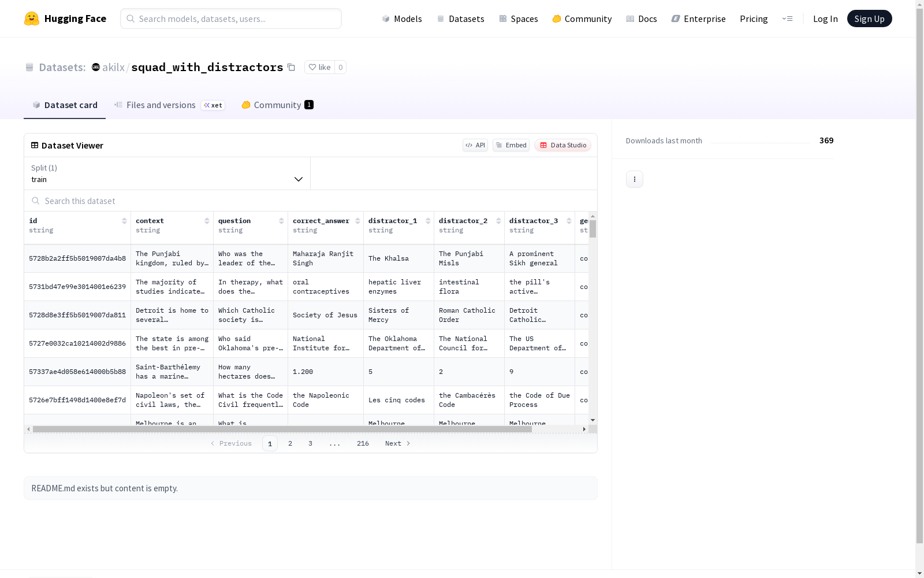Sort by the distractor_1 column
This screenshot has height=578, width=924.
click(428, 221)
